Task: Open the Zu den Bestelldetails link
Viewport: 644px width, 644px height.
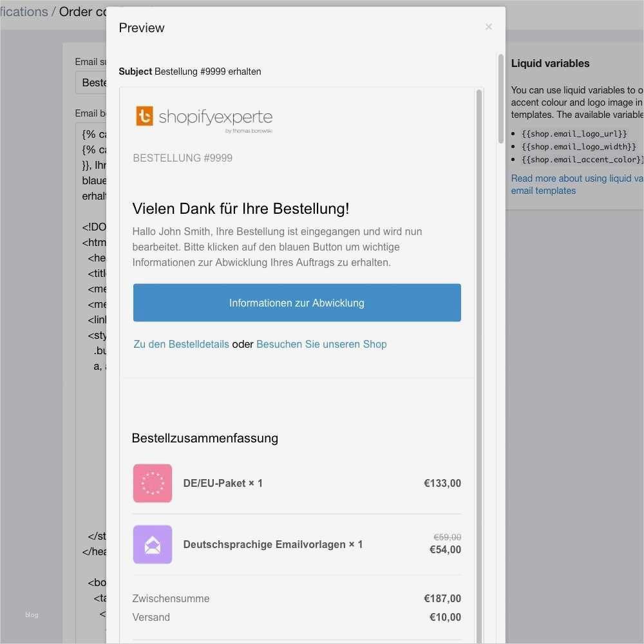Action: point(181,344)
